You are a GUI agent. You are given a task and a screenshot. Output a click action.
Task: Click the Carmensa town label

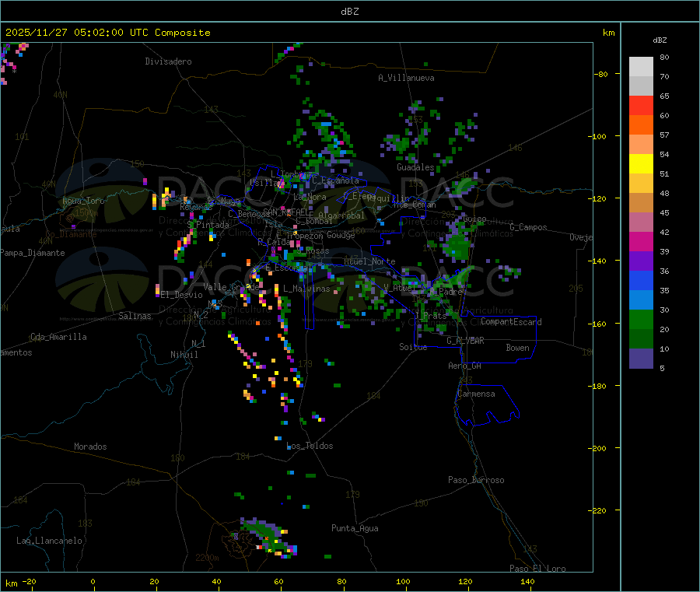click(x=476, y=394)
